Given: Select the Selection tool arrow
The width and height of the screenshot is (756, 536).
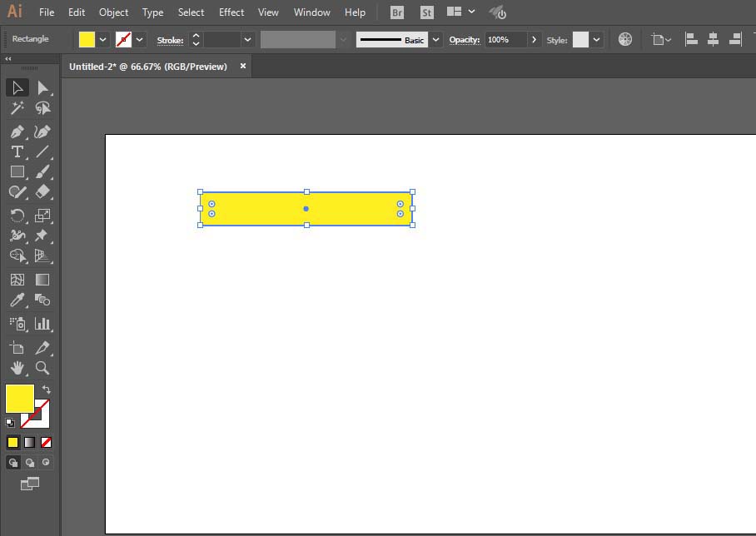Looking at the screenshot, I should click(17, 87).
